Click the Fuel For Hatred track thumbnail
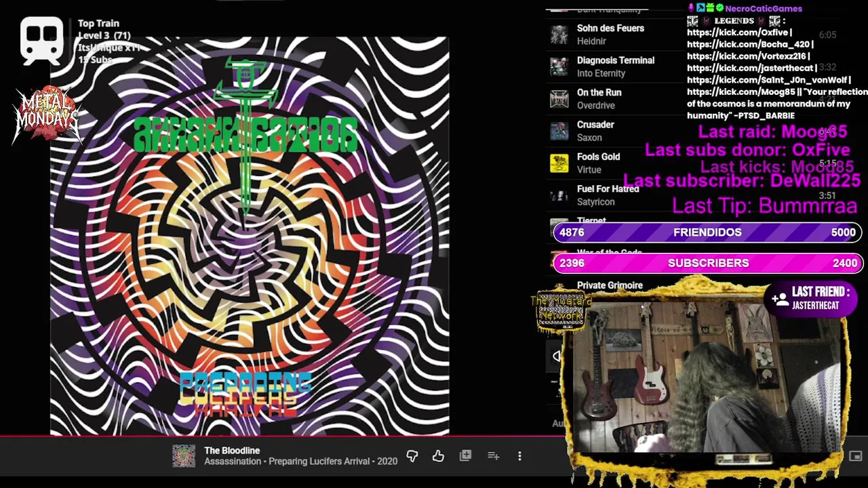Screen dimensions: 868x488 pyautogui.click(x=559, y=195)
